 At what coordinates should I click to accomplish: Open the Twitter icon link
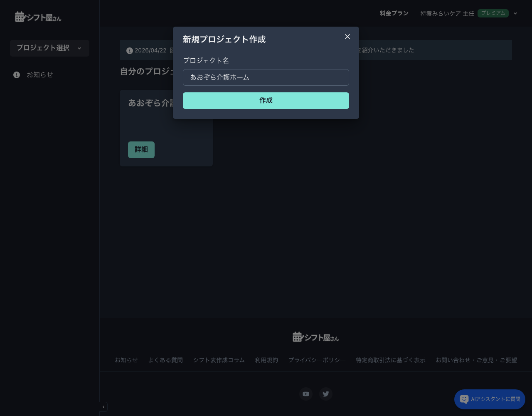tap(326, 394)
